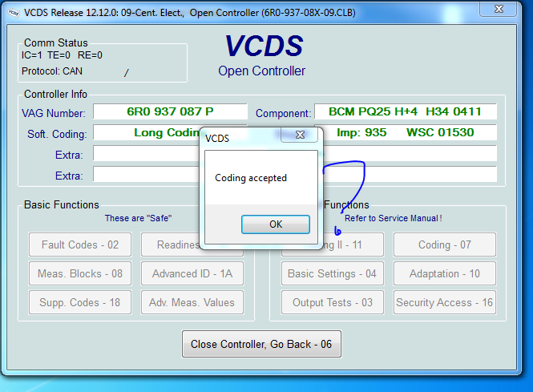Open Advanced ID - 1A
533x392 pixels.
pyautogui.click(x=192, y=273)
